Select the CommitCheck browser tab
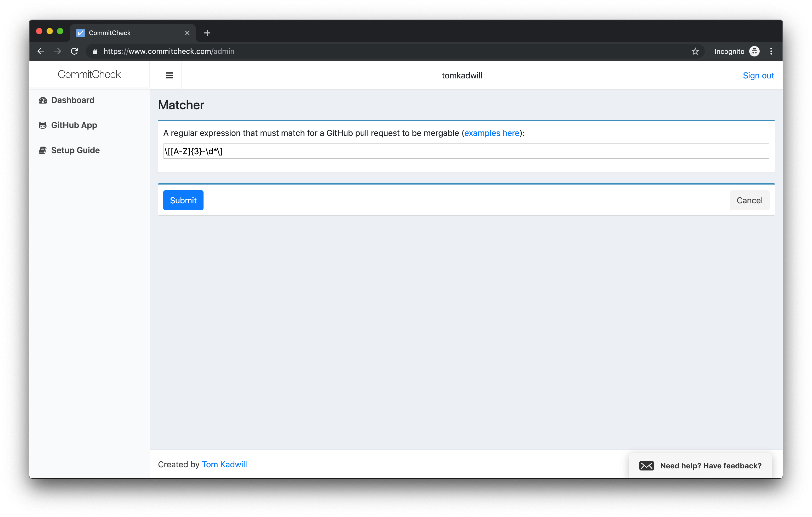 [x=133, y=33]
